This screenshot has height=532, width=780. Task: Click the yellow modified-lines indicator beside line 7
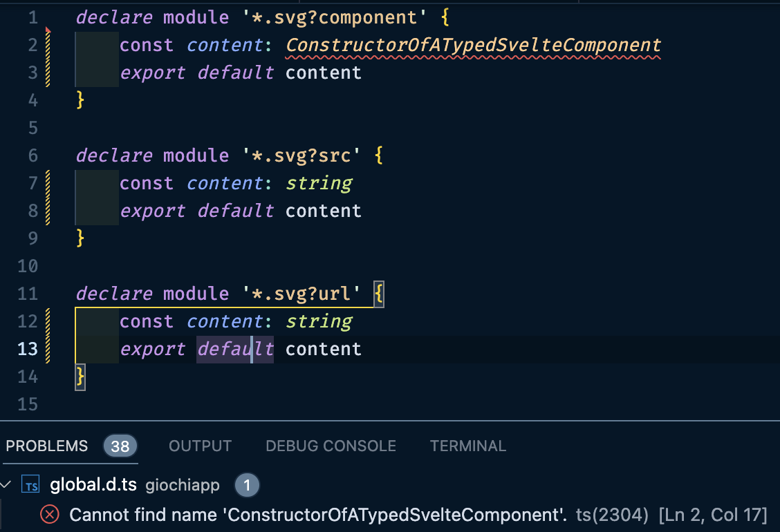[46, 183]
